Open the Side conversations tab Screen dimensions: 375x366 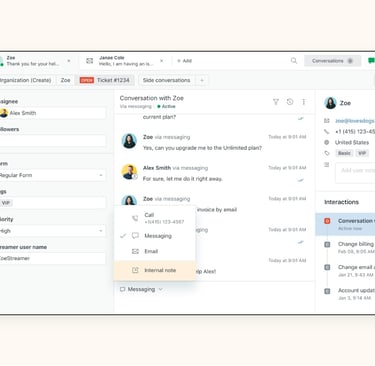click(166, 80)
